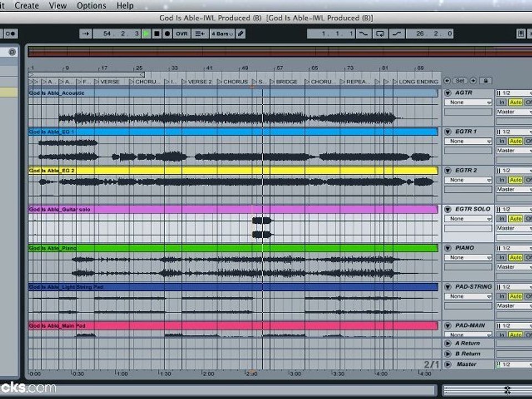The height and width of the screenshot is (399, 532).
Task: Open EGTR 1 device chooser None dropdown
Action: [x=468, y=141]
